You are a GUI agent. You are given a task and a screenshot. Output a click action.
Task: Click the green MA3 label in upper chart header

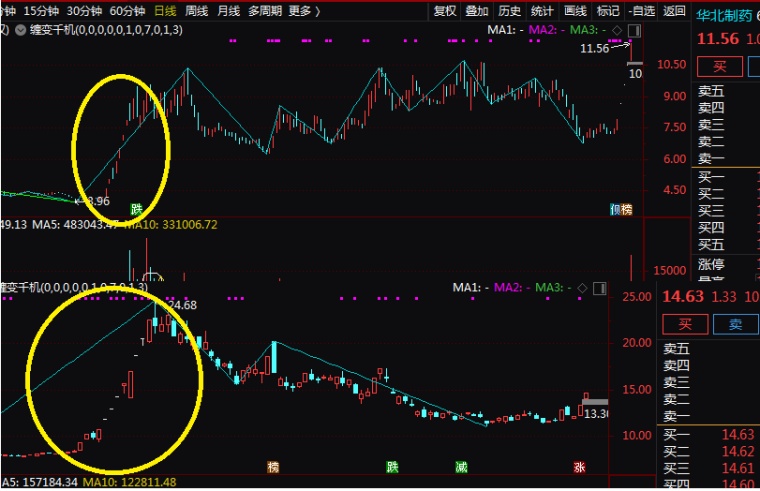[x=588, y=30]
